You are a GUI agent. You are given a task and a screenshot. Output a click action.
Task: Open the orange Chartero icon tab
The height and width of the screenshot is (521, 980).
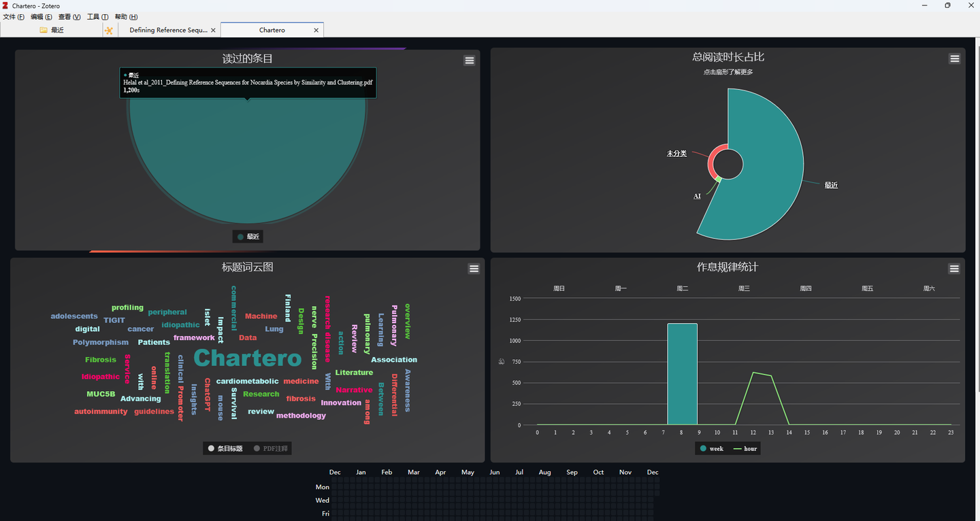109,30
